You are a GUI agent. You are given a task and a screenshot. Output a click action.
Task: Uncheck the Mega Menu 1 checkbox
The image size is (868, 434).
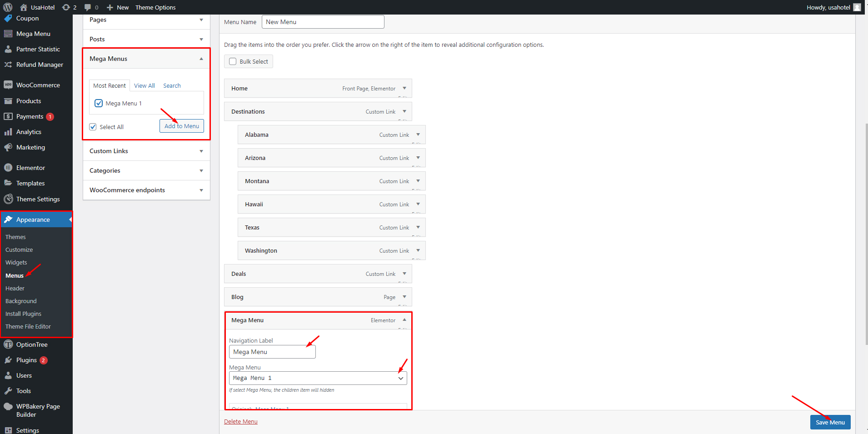coord(99,103)
